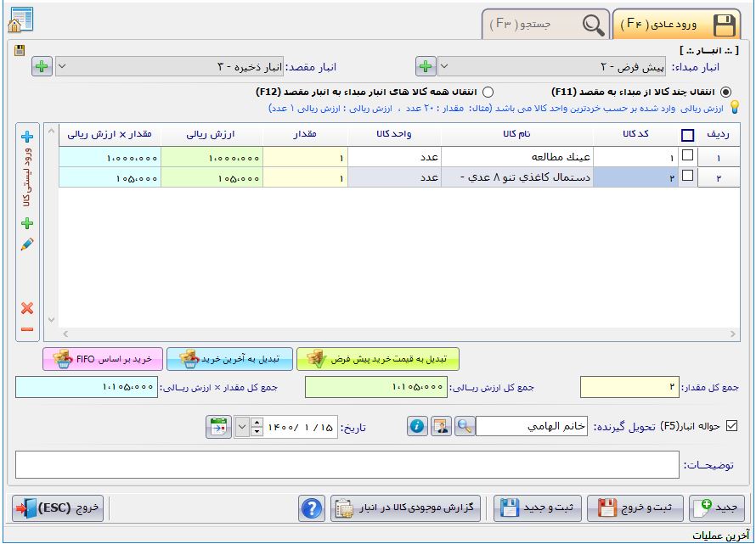Click the blue help question mark icon
Viewport: 756px width, 544px height.
312,508
